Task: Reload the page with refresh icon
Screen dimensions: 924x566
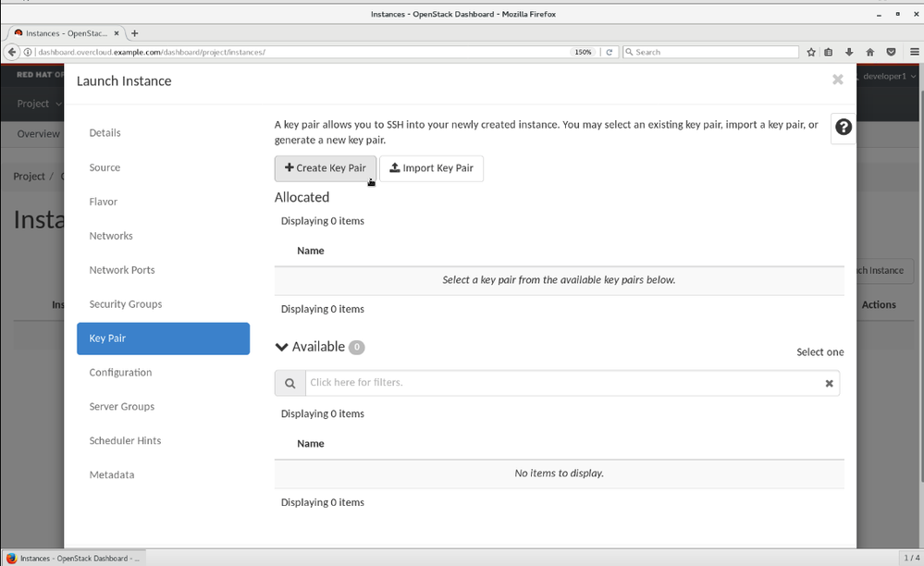Action: (x=609, y=52)
